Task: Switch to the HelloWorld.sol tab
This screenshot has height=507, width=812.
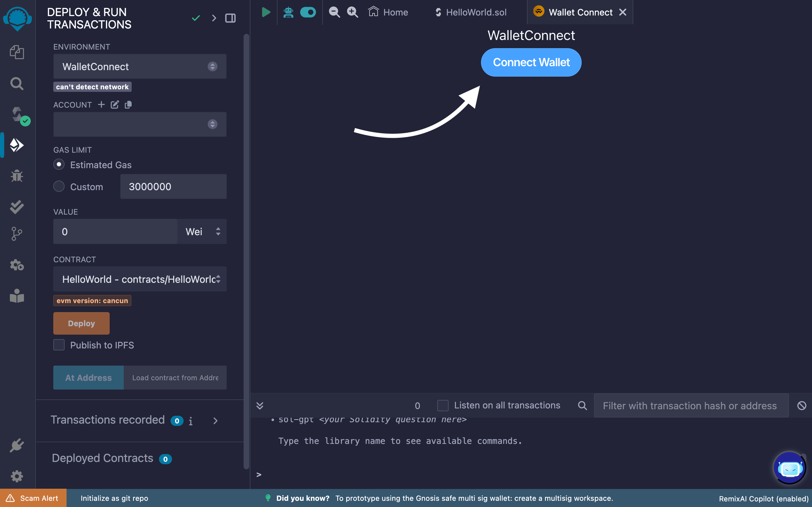Action: click(x=471, y=12)
